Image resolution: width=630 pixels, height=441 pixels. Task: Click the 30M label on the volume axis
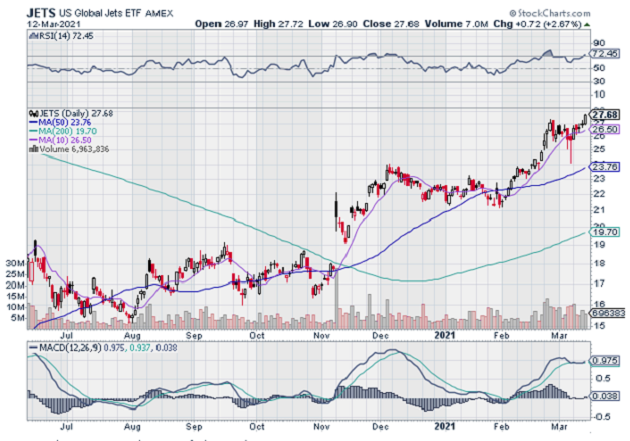click(x=15, y=263)
